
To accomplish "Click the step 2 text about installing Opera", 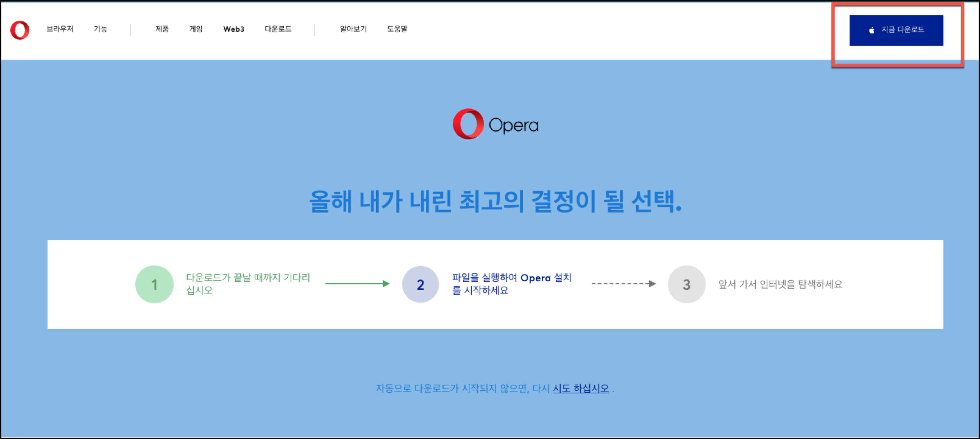I will 511,284.
